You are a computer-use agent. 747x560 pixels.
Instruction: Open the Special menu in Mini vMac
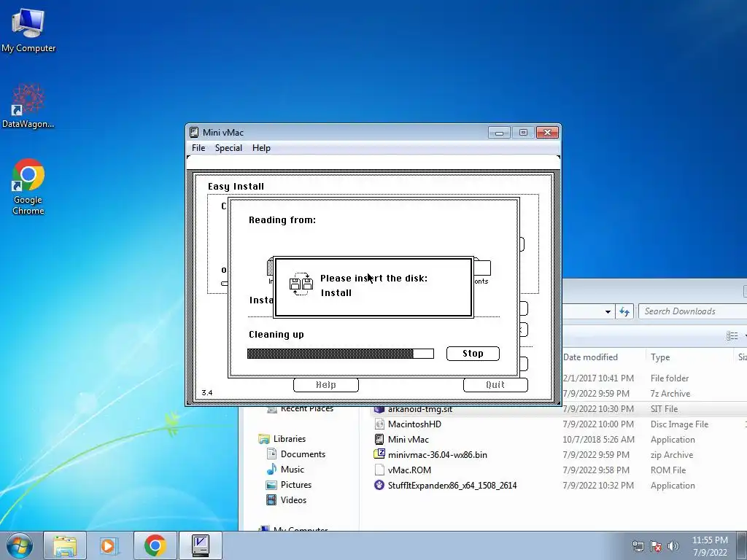[228, 147]
